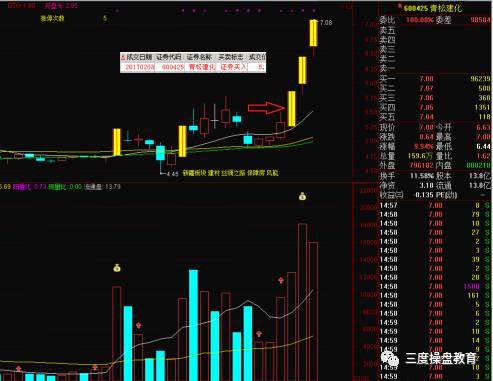Select the 证券代码 column header

point(169,57)
